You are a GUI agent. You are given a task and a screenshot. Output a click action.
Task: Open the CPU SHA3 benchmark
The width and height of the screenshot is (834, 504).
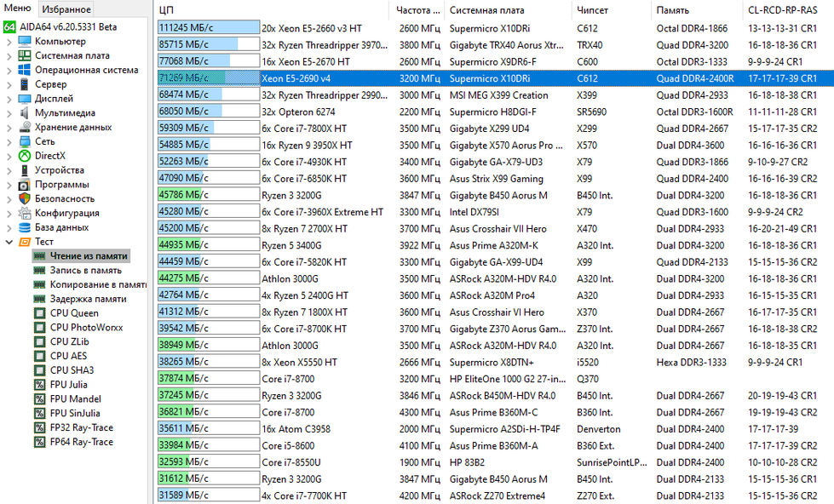coord(72,370)
